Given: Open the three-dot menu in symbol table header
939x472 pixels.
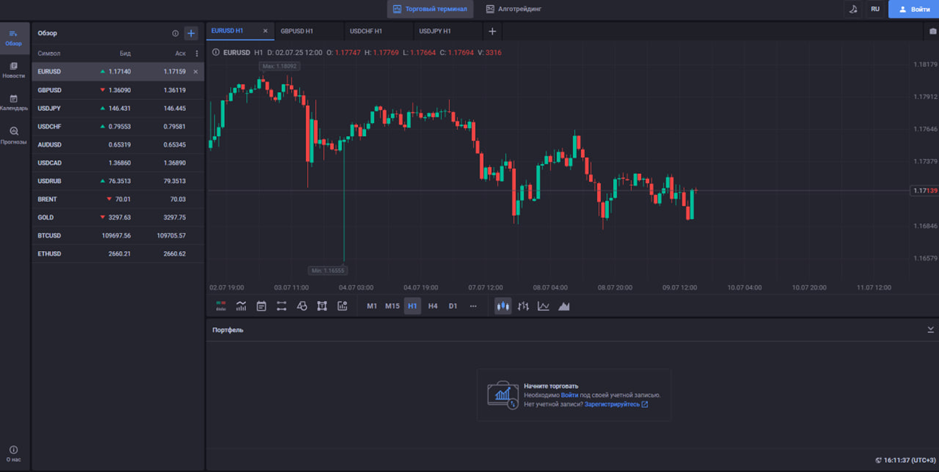Looking at the screenshot, I should tap(197, 53).
